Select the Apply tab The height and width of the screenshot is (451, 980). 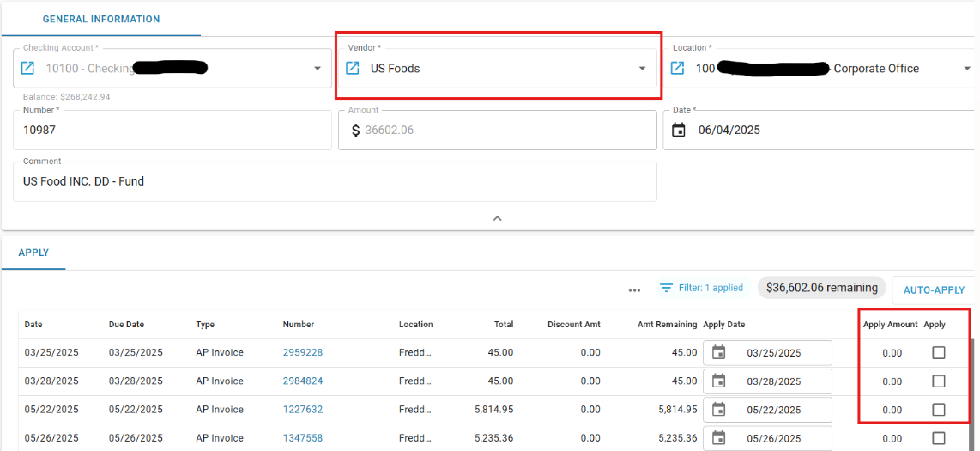tap(33, 253)
